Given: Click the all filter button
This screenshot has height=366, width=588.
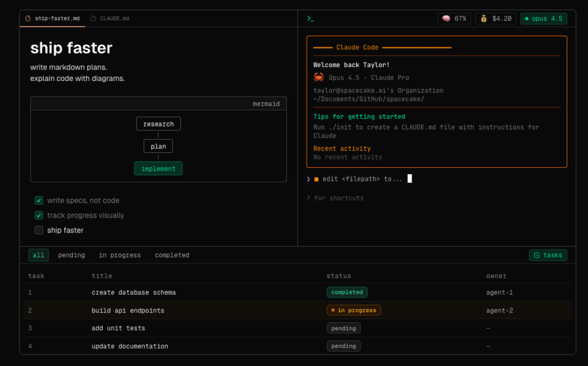Looking at the screenshot, I should click(38, 255).
